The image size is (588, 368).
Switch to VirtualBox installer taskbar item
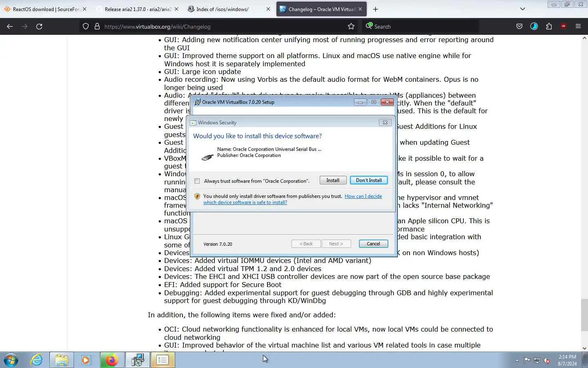137,360
